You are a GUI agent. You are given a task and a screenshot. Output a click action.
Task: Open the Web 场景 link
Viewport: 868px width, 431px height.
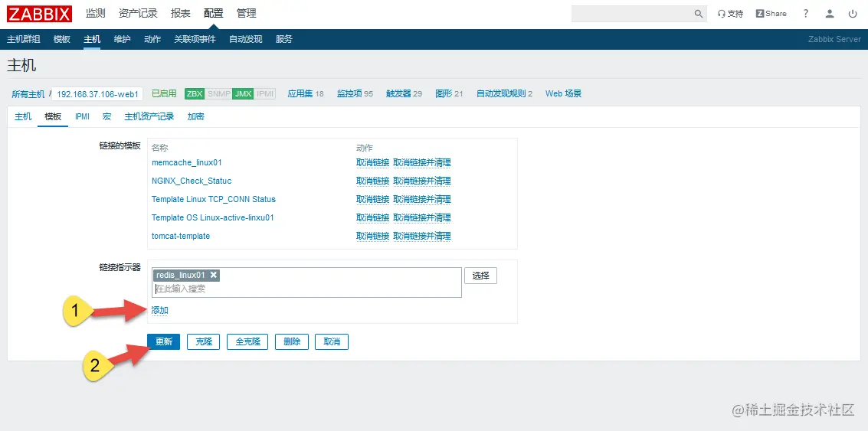[x=563, y=94]
